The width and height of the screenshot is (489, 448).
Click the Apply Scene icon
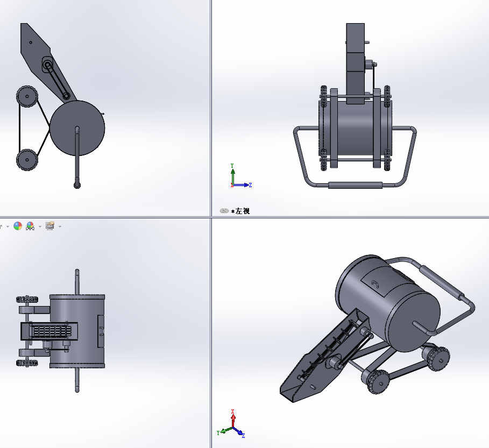coord(30,226)
